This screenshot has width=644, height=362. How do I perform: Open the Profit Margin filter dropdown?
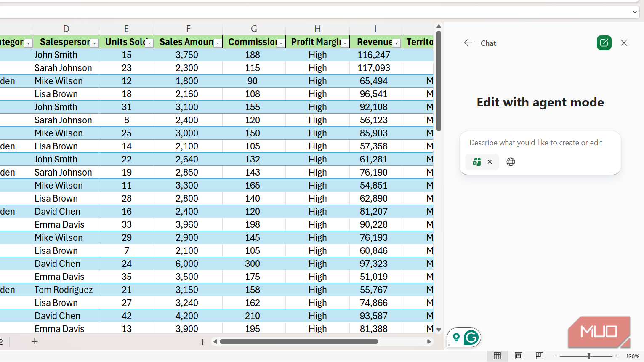pyautogui.click(x=345, y=43)
